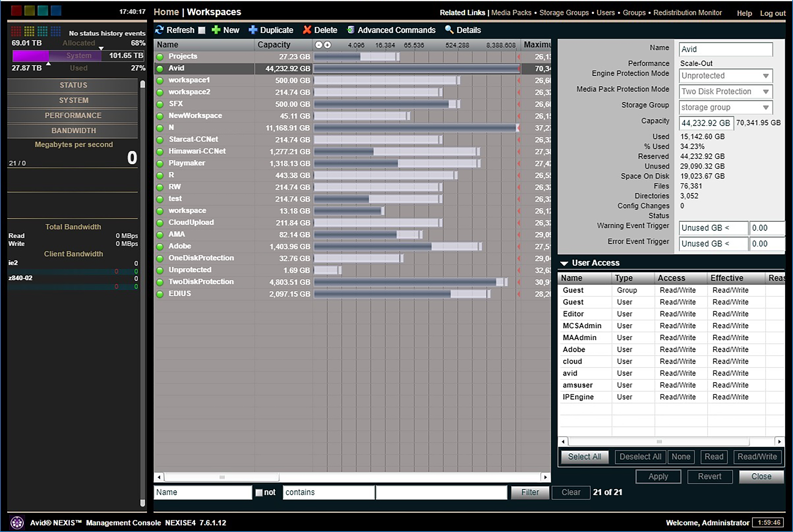Screen dimensions: 793x532
Task: Click green status dot for EDIUS workspace
Action: 160,294
